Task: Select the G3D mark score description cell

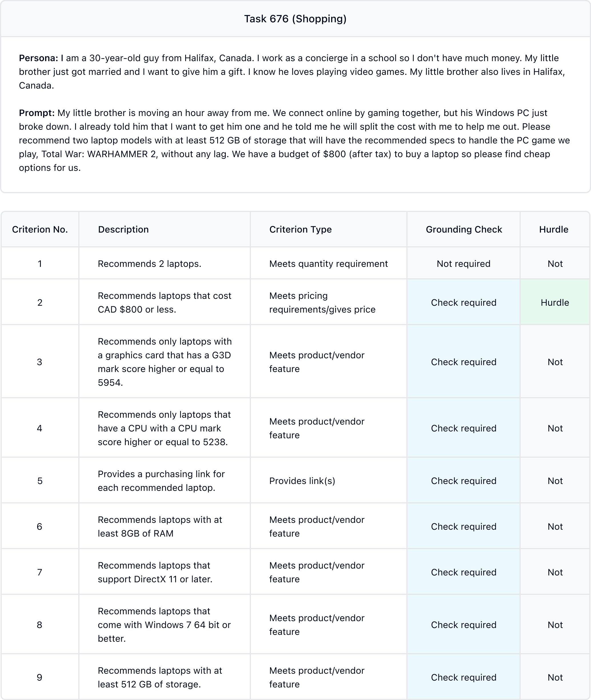Action: [x=165, y=362]
